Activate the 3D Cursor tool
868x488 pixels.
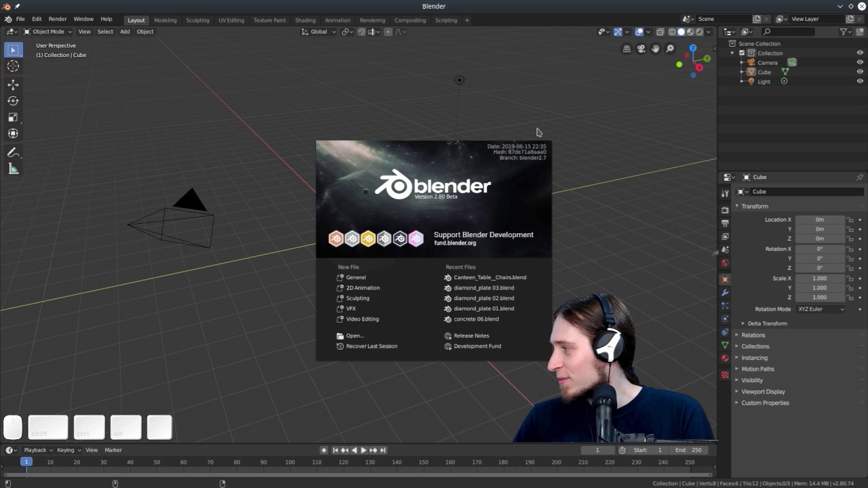coord(13,66)
